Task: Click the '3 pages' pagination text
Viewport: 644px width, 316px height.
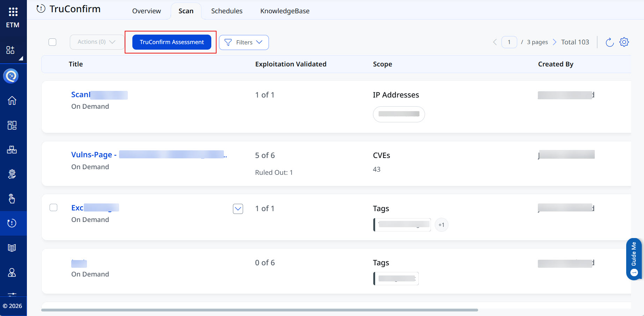Action: (537, 42)
